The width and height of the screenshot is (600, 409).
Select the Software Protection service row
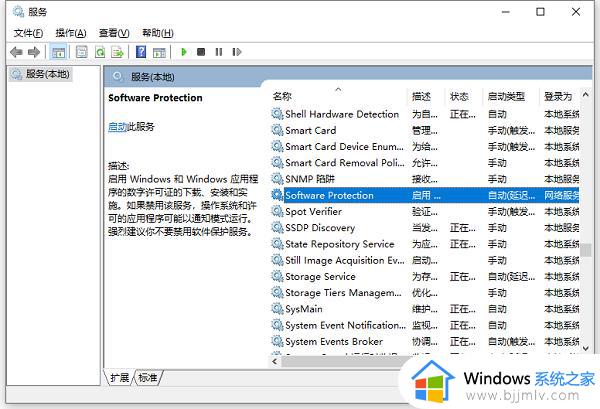(425, 196)
